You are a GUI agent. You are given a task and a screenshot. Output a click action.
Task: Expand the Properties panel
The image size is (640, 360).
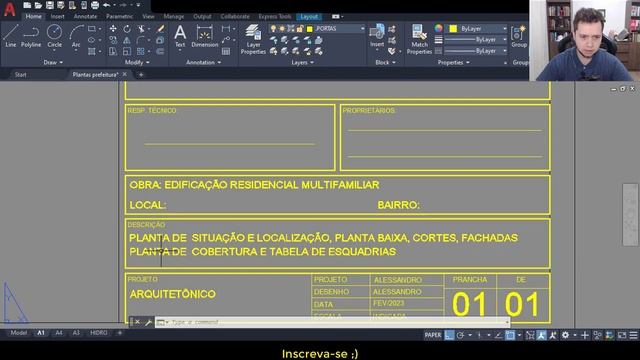tap(453, 62)
